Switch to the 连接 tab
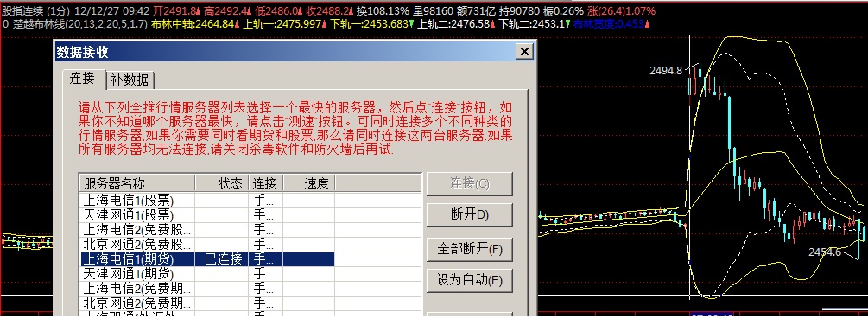 (83, 79)
